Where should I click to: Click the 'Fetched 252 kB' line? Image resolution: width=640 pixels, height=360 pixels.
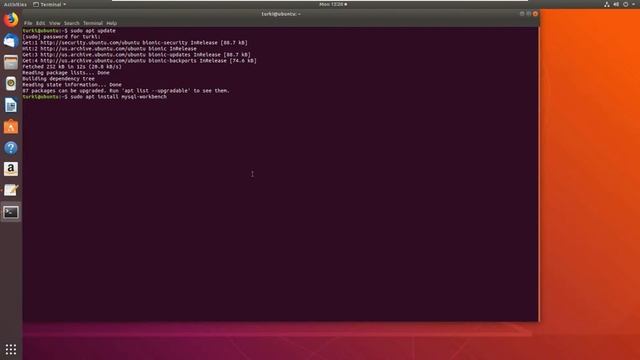[x=72, y=67]
